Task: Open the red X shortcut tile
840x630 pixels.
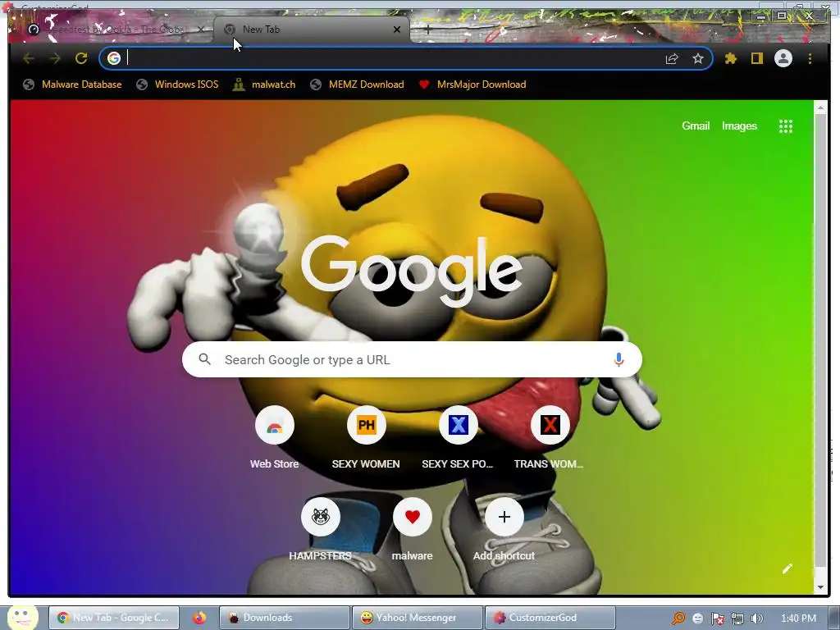Action: [550, 426]
